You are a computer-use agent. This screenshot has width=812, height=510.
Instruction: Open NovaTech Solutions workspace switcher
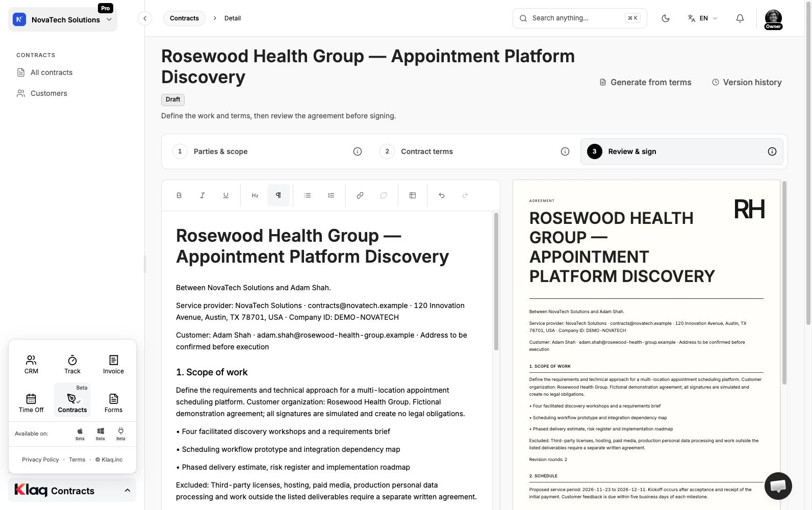click(x=63, y=19)
